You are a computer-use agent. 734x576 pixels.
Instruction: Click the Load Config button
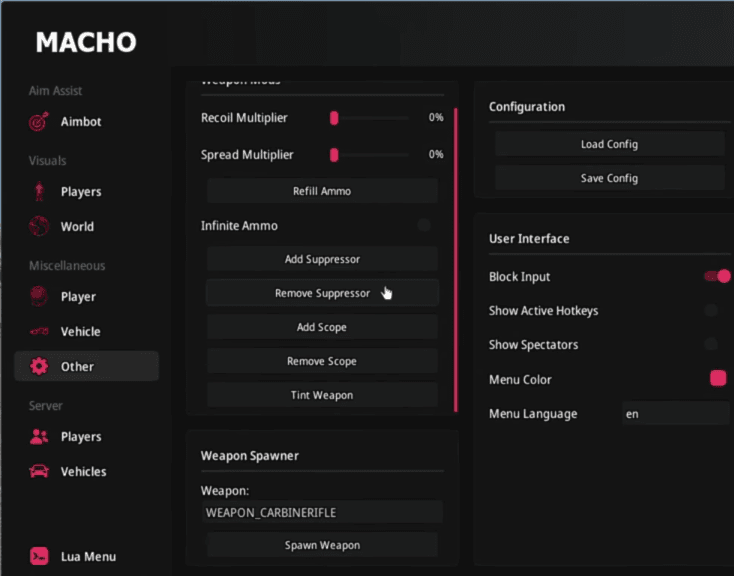coord(609,144)
